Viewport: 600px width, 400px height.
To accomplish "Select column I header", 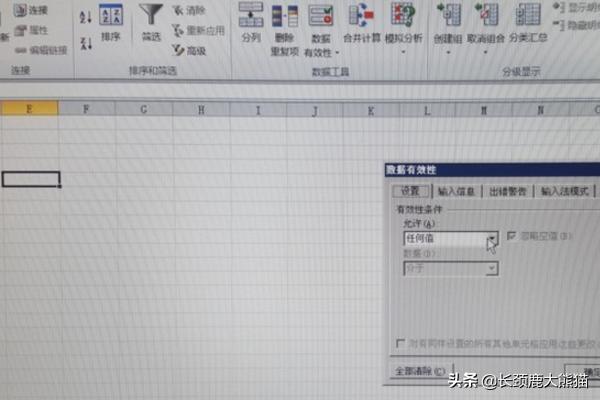I will [x=258, y=110].
